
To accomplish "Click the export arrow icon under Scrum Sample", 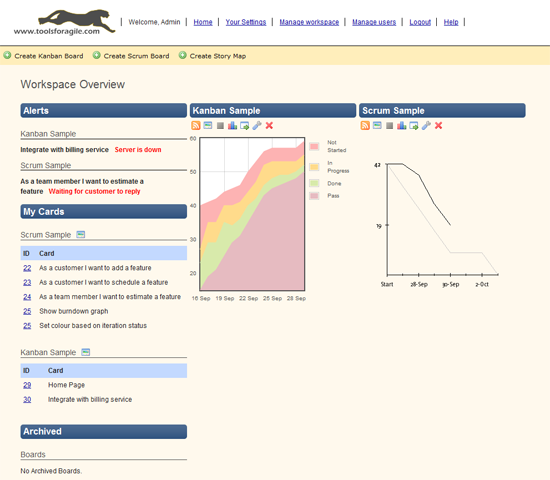I will pyautogui.click(x=414, y=126).
